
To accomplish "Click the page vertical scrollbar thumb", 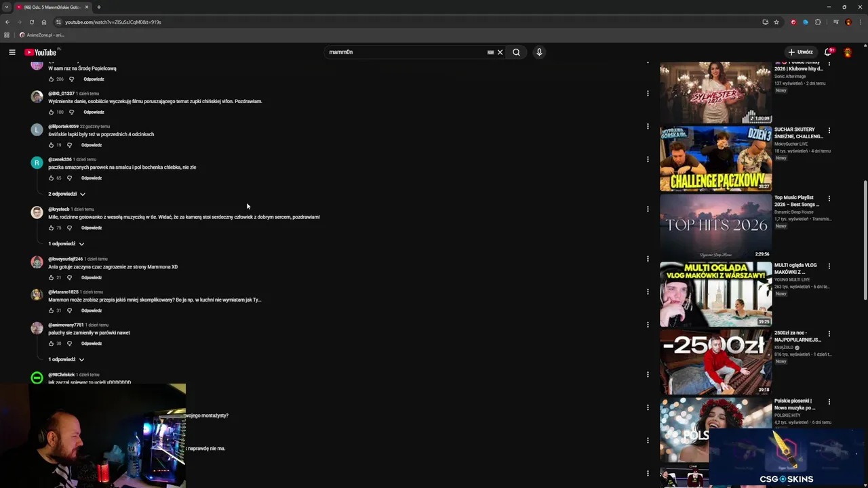I will point(865,240).
